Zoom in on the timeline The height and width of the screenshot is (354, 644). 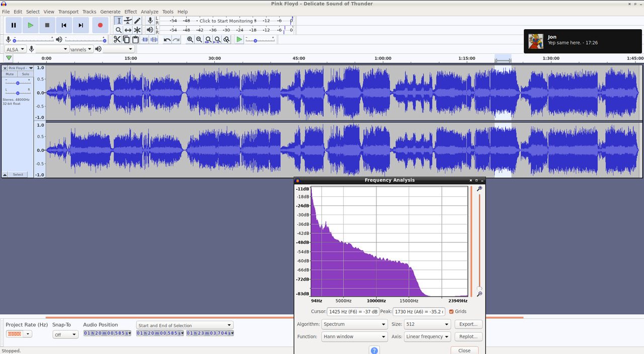click(190, 39)
